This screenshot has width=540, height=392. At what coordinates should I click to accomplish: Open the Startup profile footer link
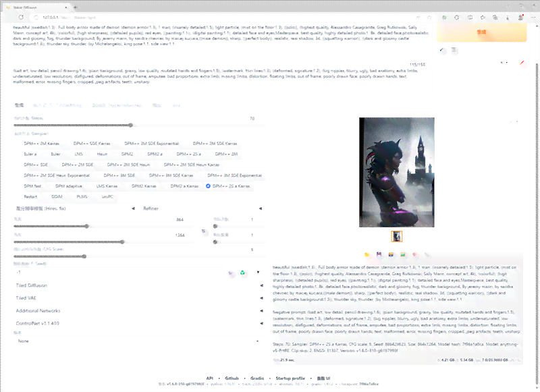290,379
